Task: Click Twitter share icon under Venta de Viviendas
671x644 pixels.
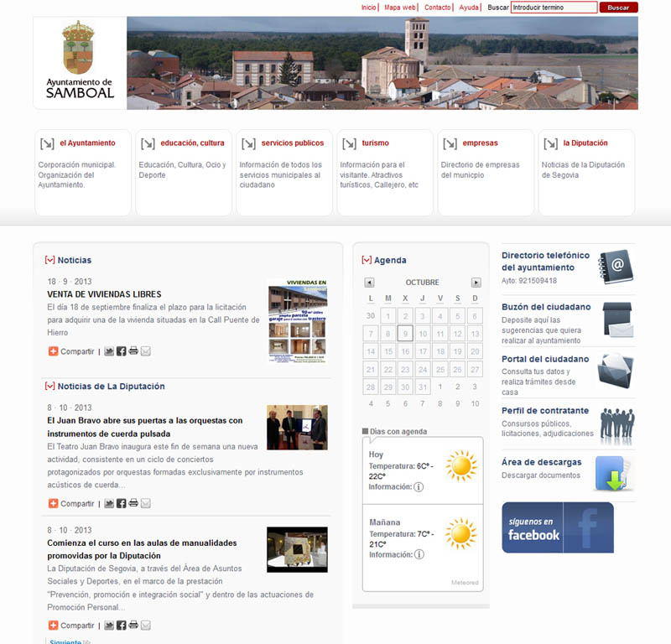Action: (x=109, y=351)
